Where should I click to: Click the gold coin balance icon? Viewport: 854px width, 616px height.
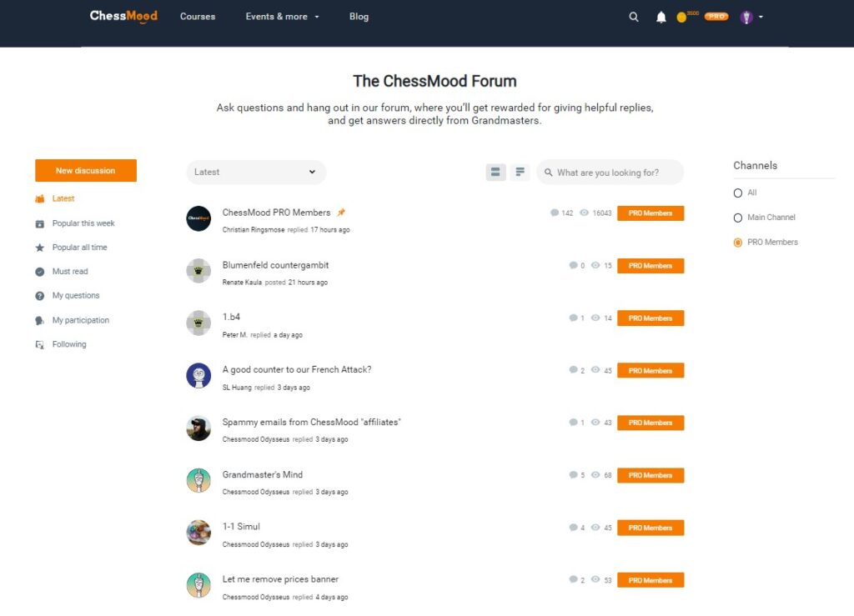tap(681, 18)
